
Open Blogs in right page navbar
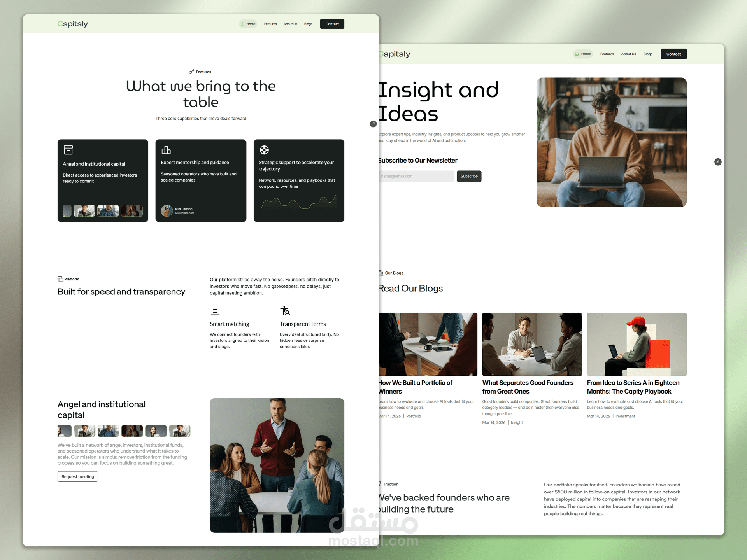pos(648,54)
